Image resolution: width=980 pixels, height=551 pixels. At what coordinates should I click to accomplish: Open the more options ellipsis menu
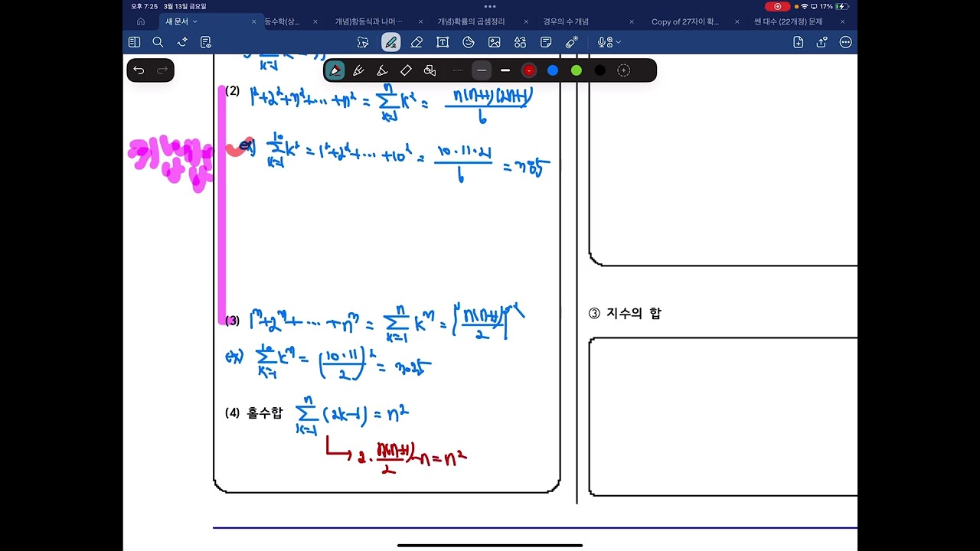[x=845, y=42]
